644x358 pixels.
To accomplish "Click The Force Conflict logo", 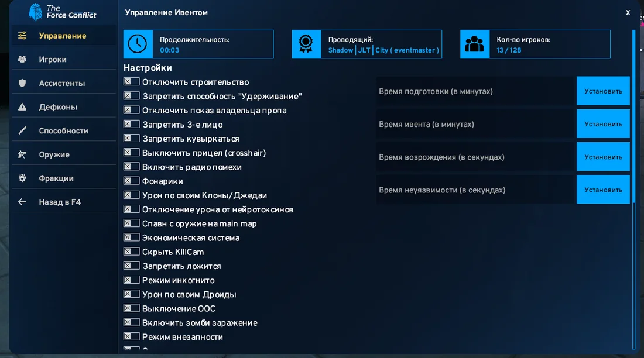I will [x=63, y=12].
